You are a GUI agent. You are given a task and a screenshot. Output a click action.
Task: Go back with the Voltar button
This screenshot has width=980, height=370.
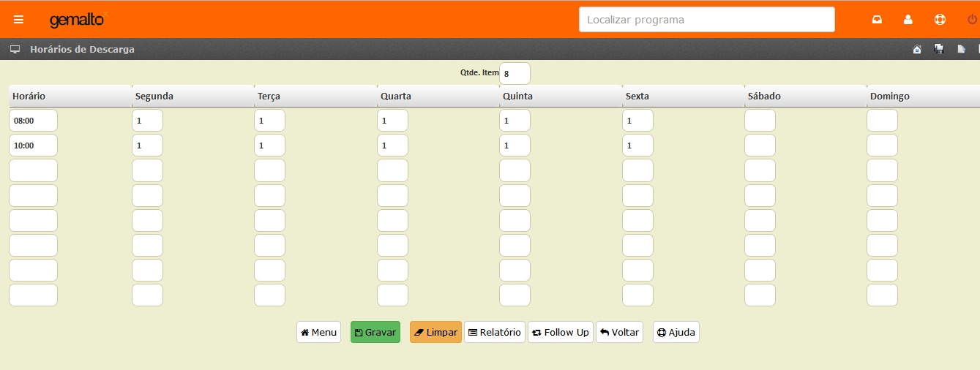click(619, 332)
